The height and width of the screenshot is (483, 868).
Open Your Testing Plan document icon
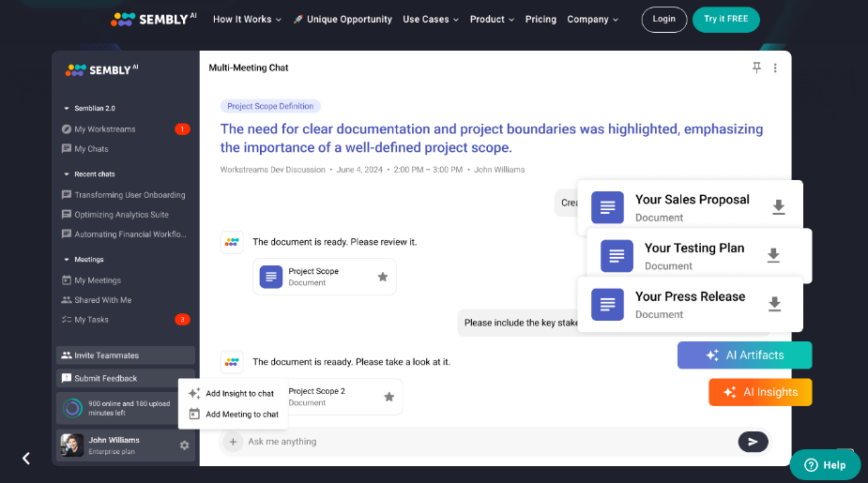(617, 256)
